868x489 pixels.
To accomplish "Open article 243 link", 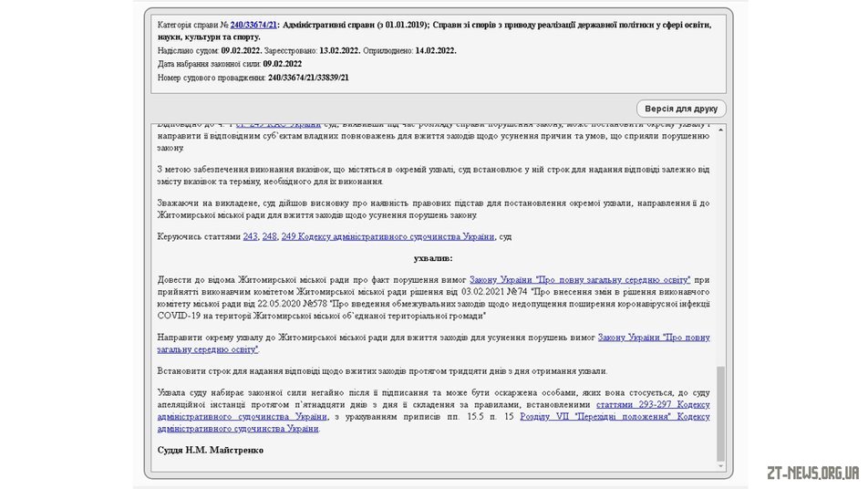I will click(250, 236).
